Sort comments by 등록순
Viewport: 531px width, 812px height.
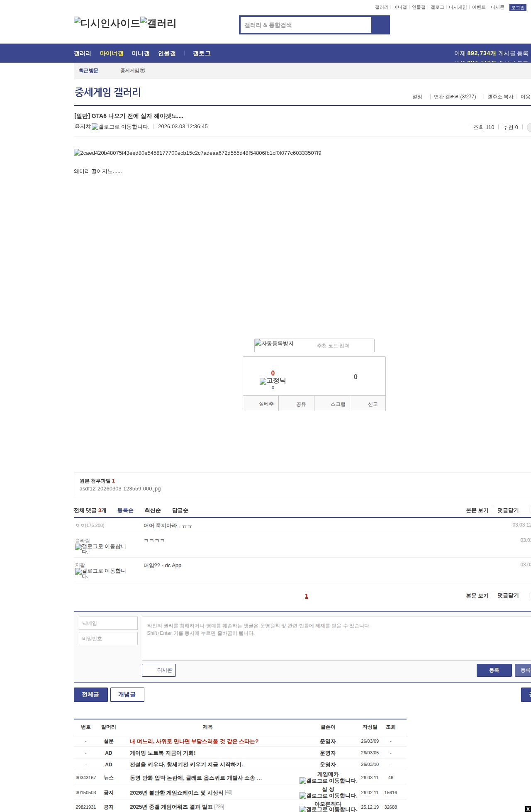pyautogui.click(x=125, y=510)
